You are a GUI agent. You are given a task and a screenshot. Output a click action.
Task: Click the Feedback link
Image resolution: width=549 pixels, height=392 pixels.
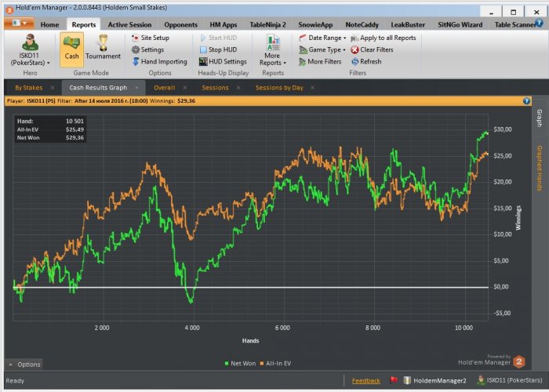pos(365,380)
